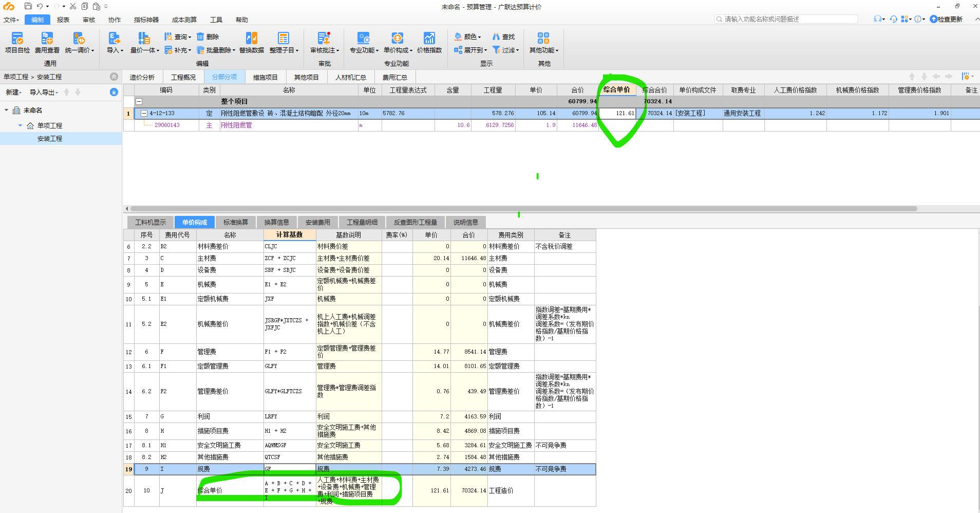Click the 删除 trash icon
Viewport: 980px width, 513px height.
coord(208,36)
